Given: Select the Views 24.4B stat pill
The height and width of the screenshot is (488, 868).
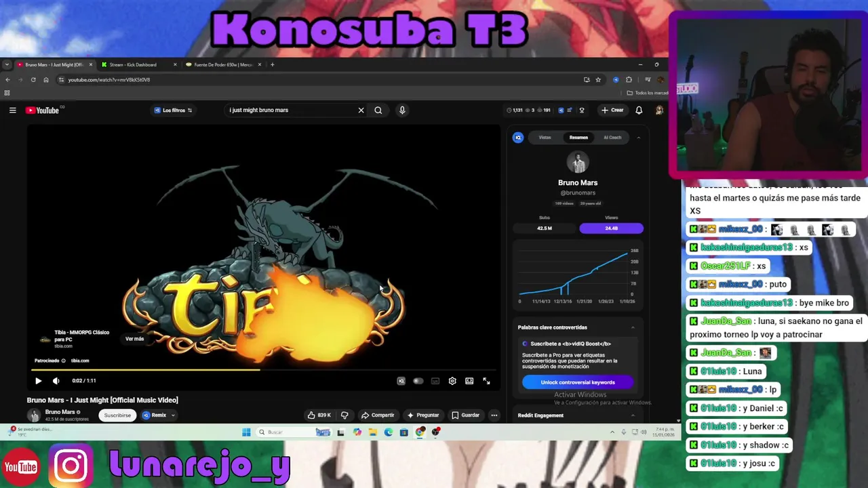Looking at the screenshot, I should (611, 228).
